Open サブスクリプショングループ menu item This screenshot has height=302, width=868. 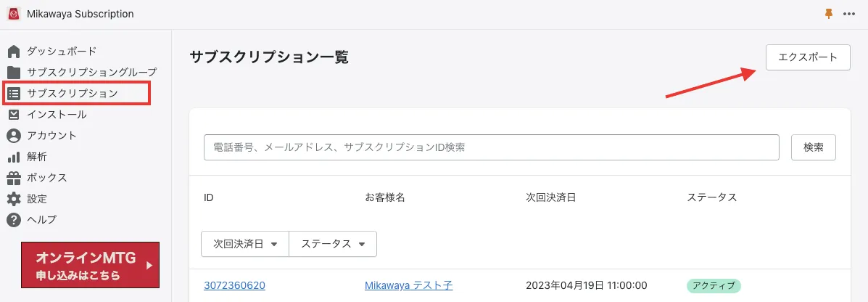(91, 73)
